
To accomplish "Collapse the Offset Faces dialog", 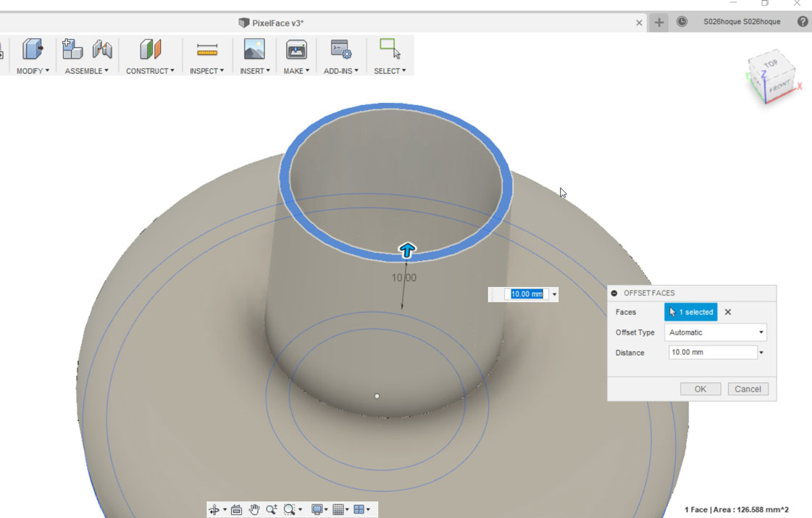I will (614, 293).
